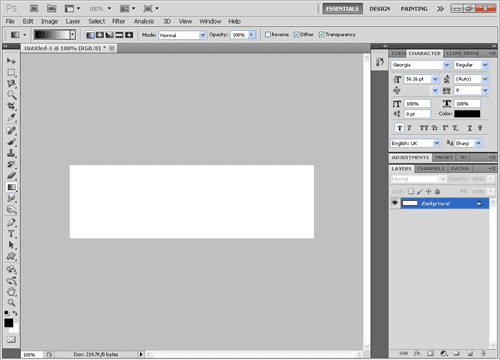Viewport: 500px width, 360px height.
Task: Open the Analysis menu
Action: (x=144, y=21)
